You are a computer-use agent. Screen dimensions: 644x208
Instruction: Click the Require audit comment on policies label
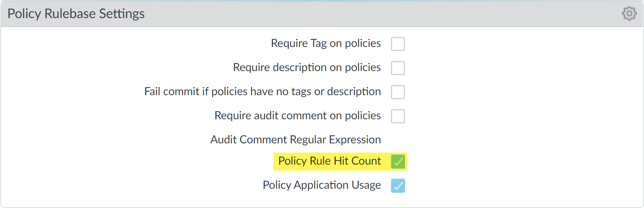298,116
